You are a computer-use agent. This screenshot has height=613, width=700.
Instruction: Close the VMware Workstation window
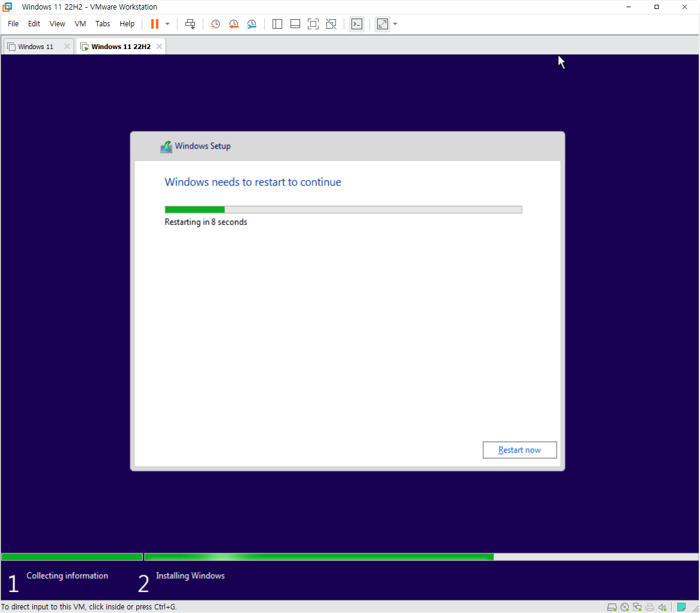coord(685,7)
